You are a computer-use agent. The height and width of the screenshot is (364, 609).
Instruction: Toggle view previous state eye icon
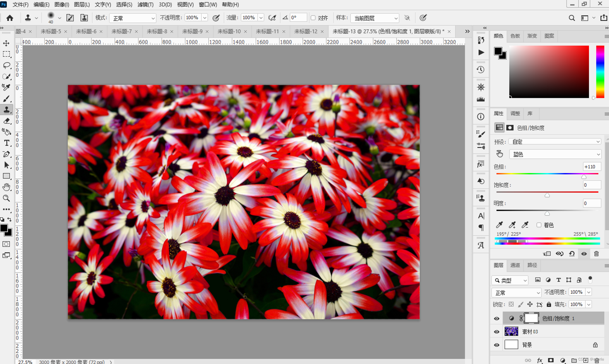pos(560,254)
